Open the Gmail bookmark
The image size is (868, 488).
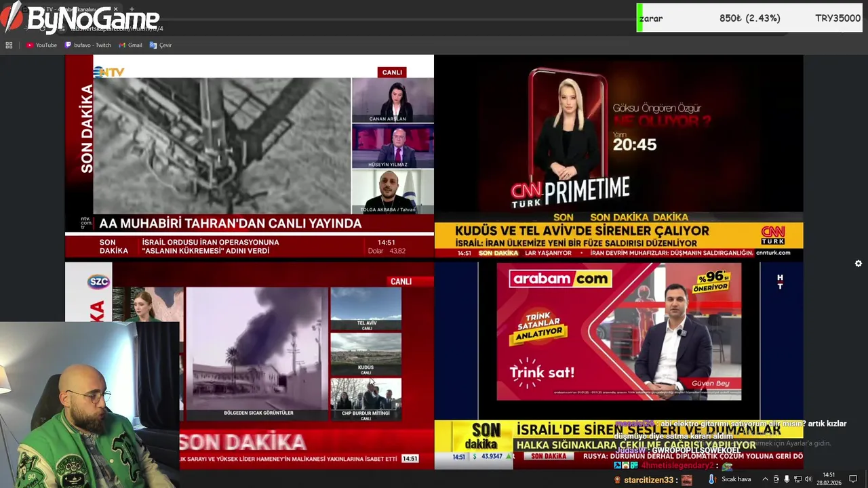130,45
